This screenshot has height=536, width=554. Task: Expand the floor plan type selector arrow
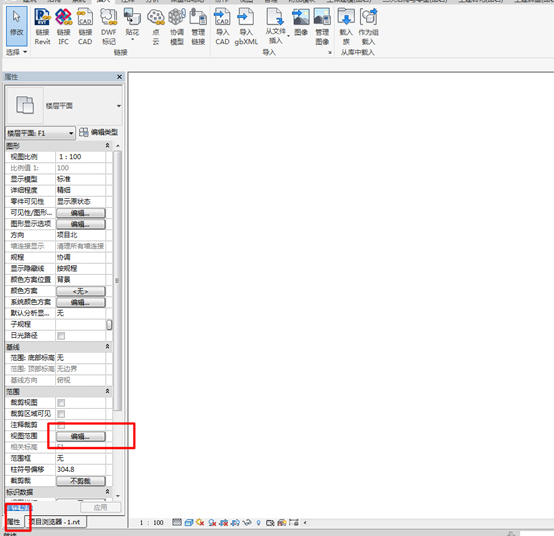(x=119, y=106)
